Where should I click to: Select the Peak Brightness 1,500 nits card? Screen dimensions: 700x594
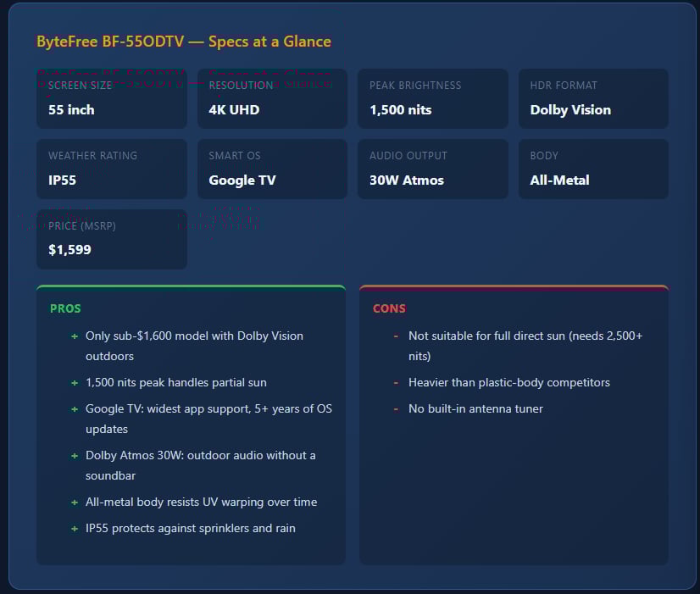coord(432,99)
